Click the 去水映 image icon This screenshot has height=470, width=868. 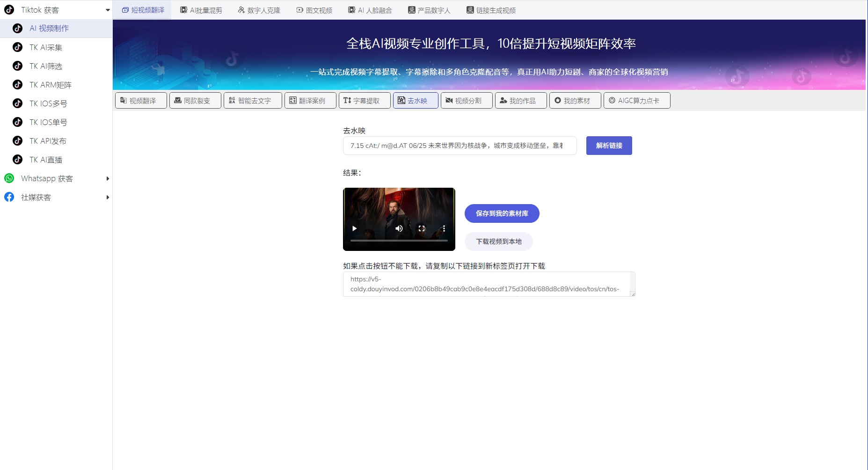pos(401,100)
